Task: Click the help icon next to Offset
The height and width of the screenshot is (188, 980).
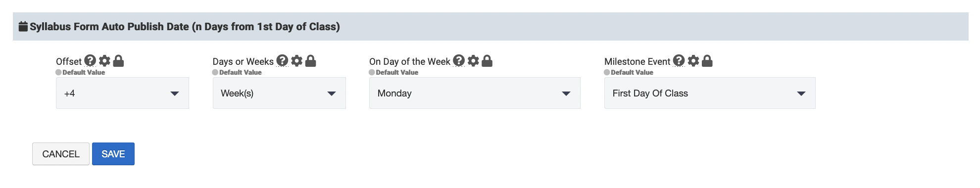Action: click(x=90, y=61)
